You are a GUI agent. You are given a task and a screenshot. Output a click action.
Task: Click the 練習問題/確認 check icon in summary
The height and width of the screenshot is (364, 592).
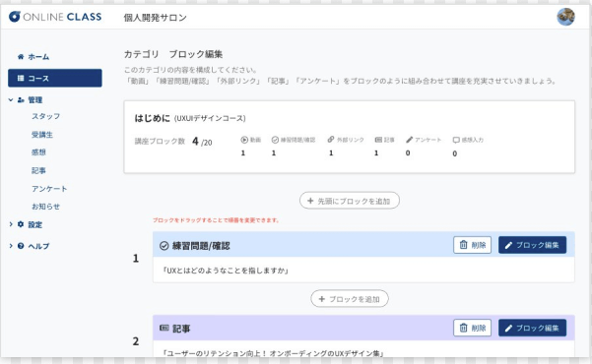point(275,140)
